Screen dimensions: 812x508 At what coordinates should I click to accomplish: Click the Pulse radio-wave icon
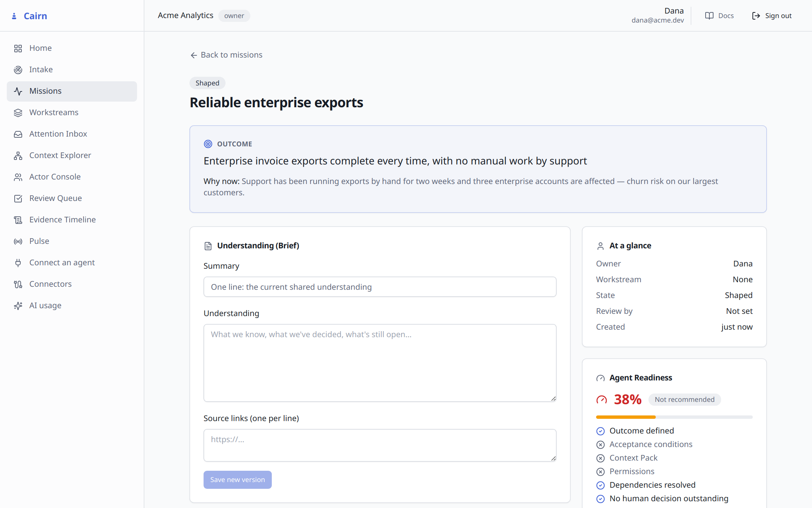(x=18, y=242)
